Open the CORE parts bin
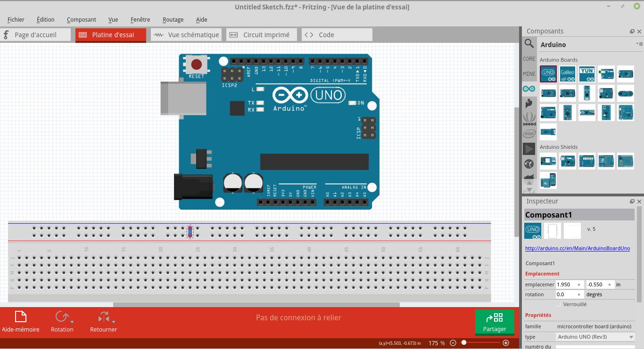The image size is (644, 349). coord(529,59)
